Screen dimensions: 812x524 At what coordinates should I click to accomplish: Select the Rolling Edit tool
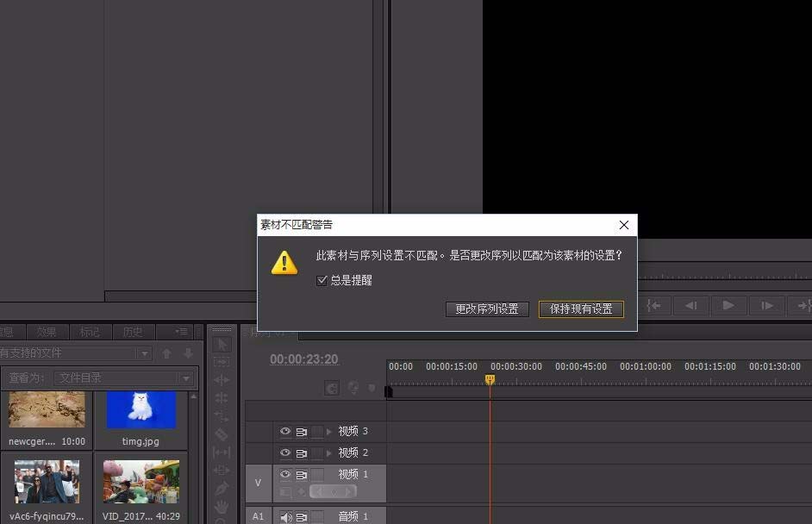222,398
